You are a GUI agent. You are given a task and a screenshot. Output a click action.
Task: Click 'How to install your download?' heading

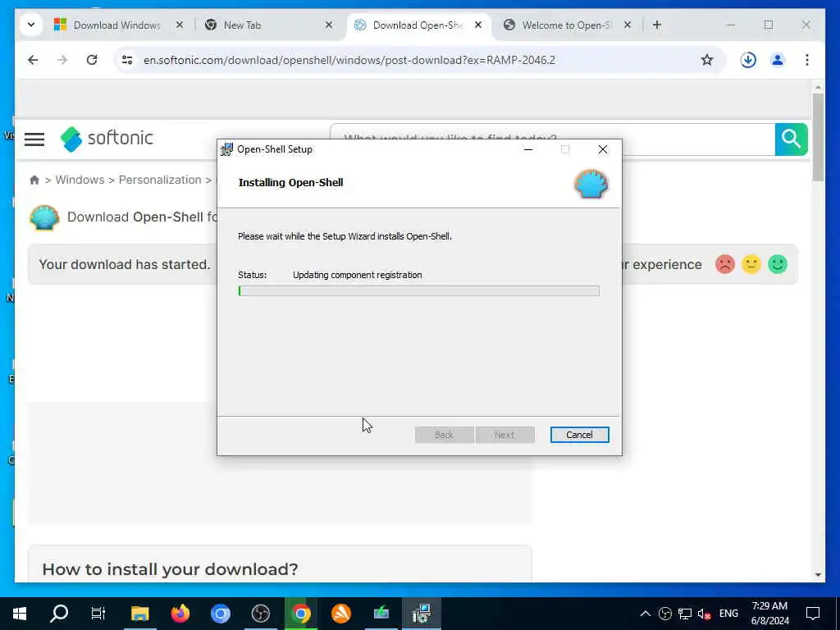tap(170, 569)
